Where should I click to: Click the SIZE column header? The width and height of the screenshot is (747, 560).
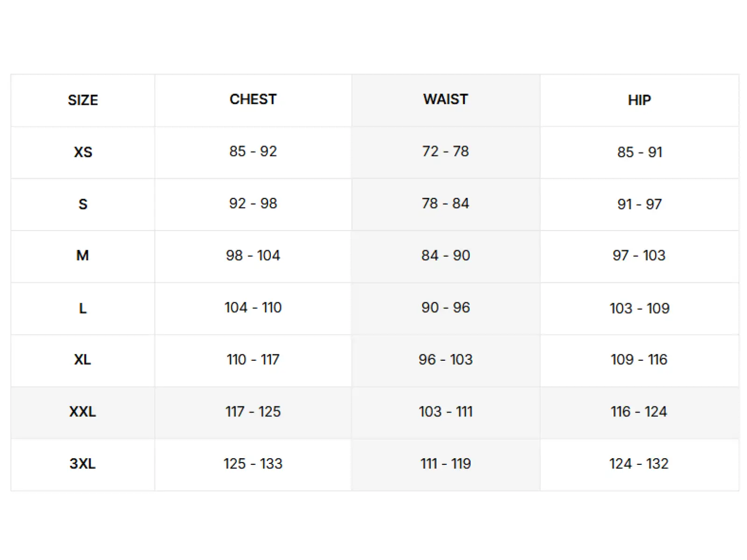tap(83, 100)
